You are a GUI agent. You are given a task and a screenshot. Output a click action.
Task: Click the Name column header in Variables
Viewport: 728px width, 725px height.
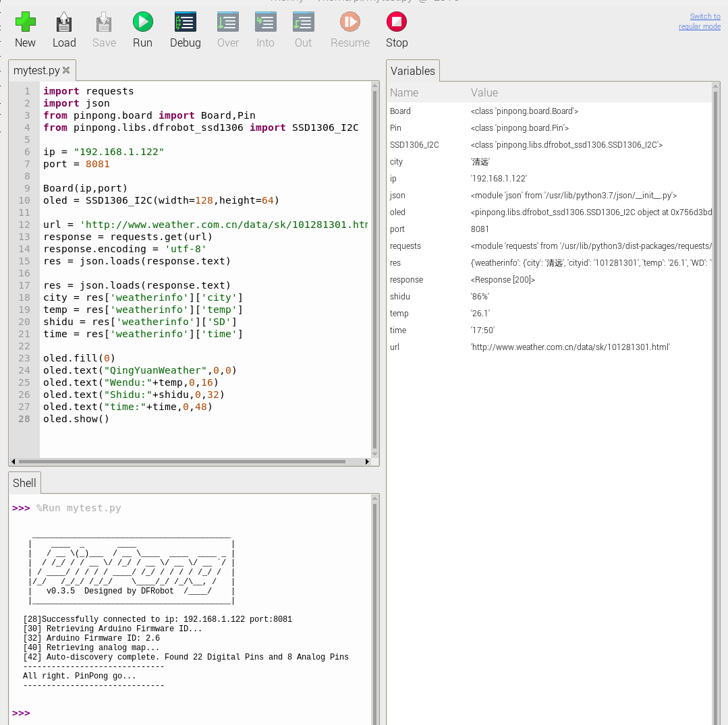pyautogui.click(x=404, y=93)
